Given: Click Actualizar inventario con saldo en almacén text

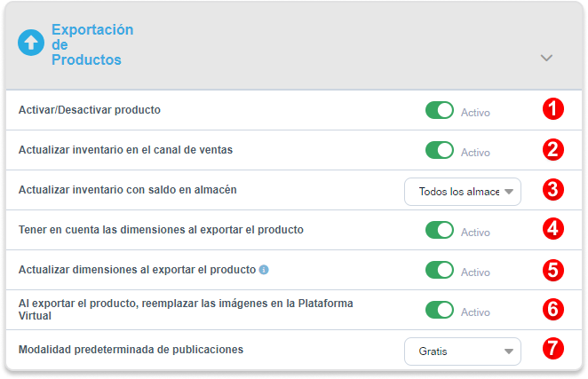Looking at the screenshot, I should [x=128, y=190].
